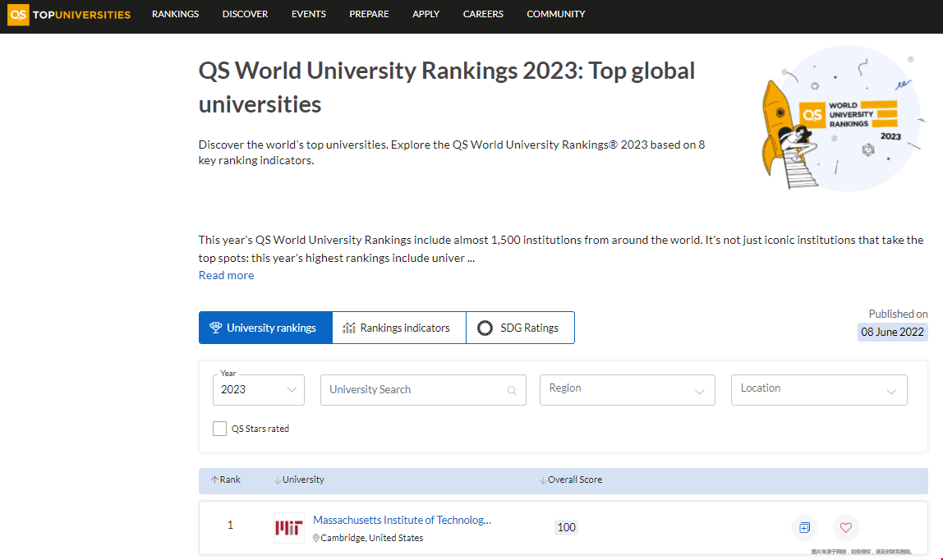Expand the Region dropdown
Viewport: 943px width, 560px height.
tap(628, 390)
